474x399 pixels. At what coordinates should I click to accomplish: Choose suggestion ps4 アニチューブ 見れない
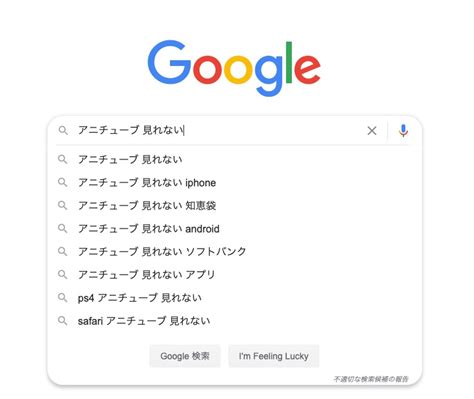[x=235, y=297]
